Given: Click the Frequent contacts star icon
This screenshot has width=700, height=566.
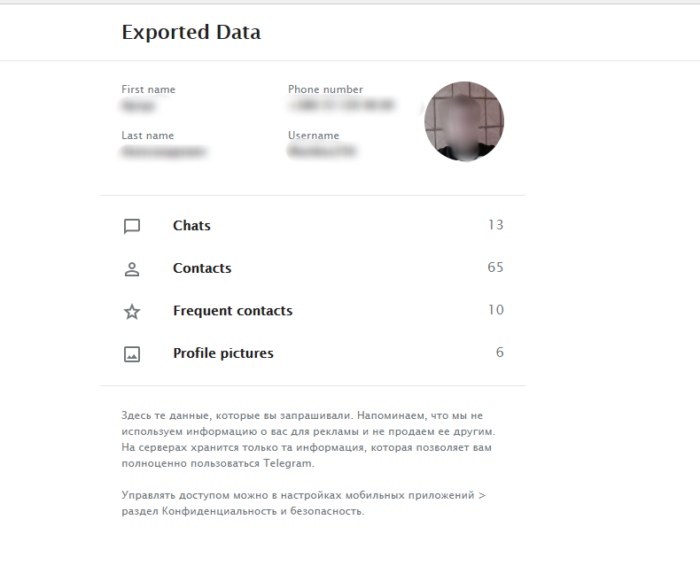Looking at the screenshot, I should click(x=131, y=312).
